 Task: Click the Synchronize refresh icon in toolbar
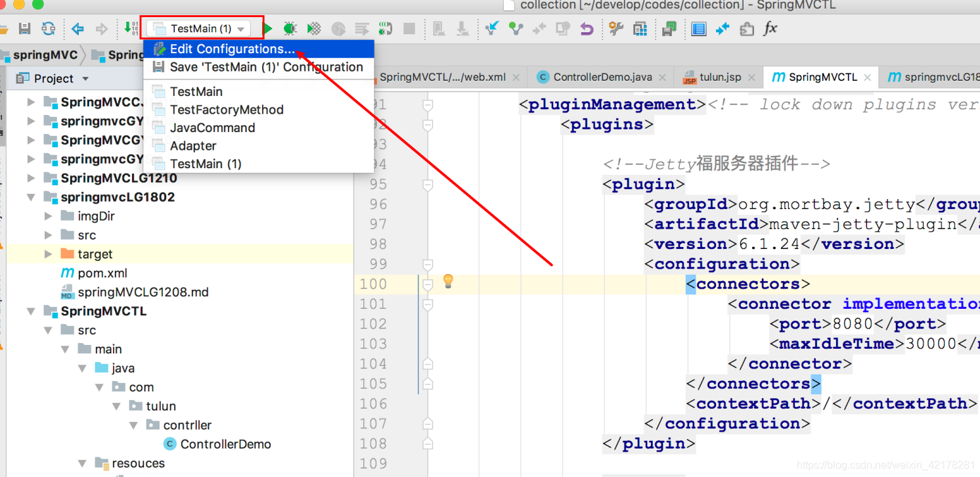49,29
